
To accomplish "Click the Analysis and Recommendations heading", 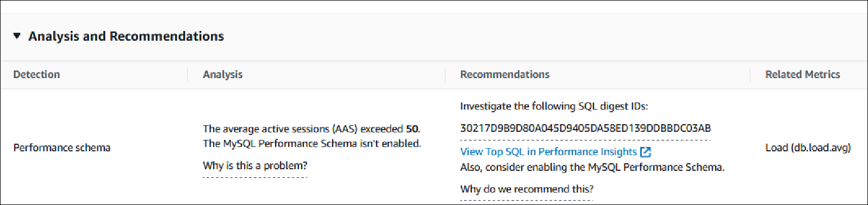I will coord(126,36).
